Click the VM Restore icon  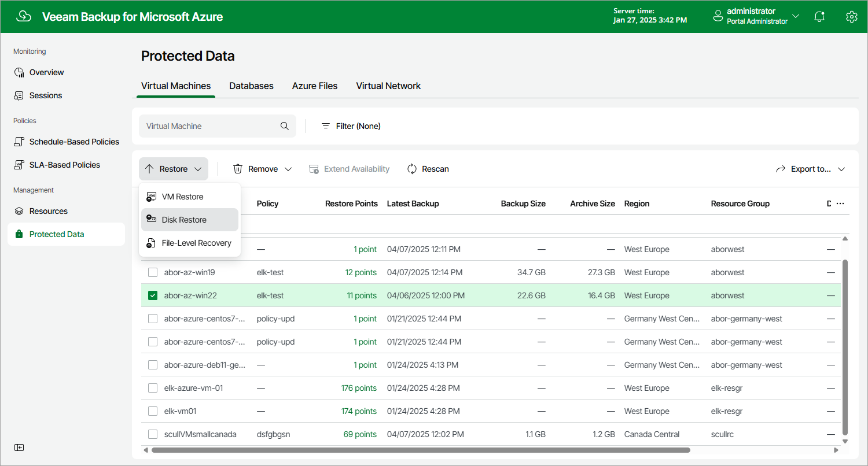coord(151,197)
